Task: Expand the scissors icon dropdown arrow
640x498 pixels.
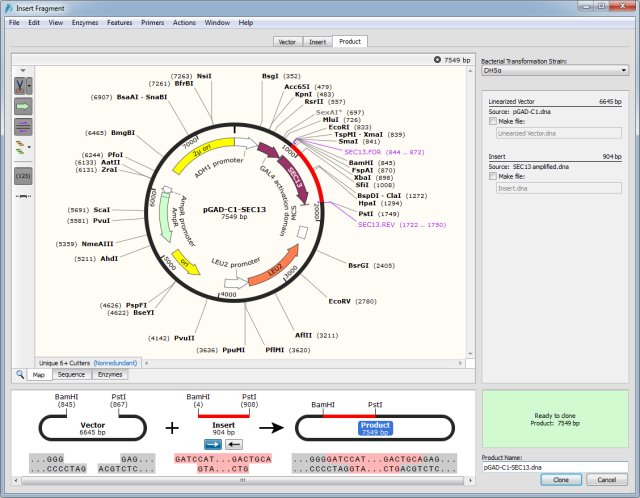Action: click(x=30, y=85)
